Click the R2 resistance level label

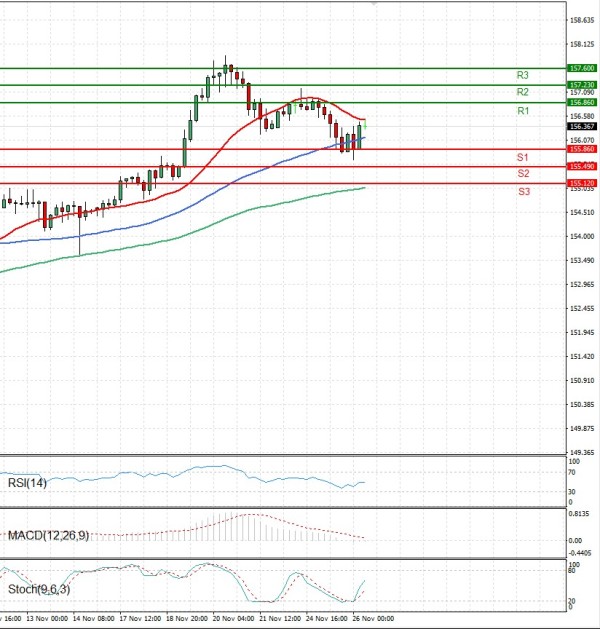pos(522,92)
